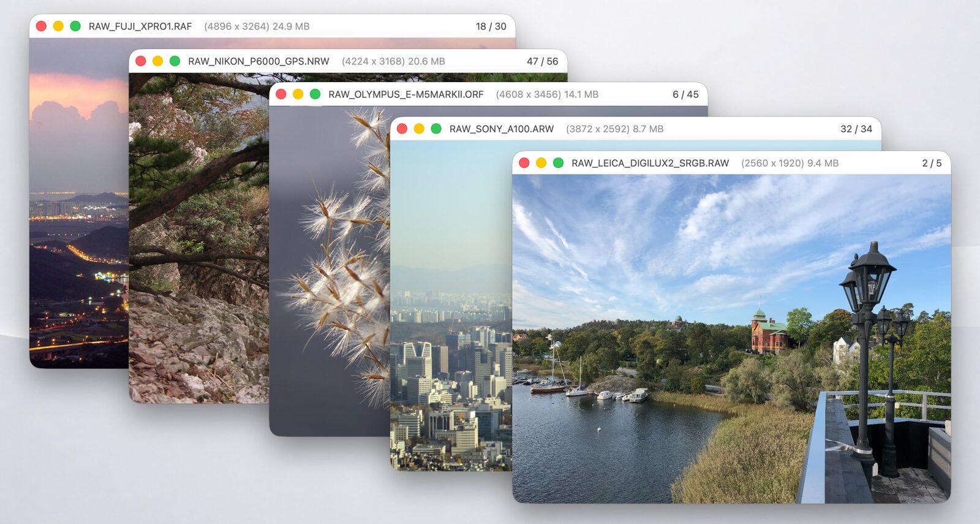Close the RAW_SONY_A100.ARW window

(x=402, y=129)
